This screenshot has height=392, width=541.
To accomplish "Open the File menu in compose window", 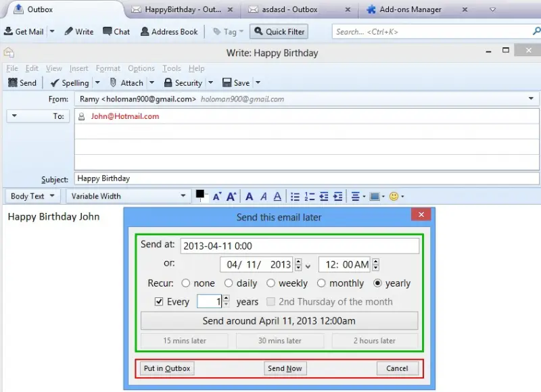I will click(12, 68).
